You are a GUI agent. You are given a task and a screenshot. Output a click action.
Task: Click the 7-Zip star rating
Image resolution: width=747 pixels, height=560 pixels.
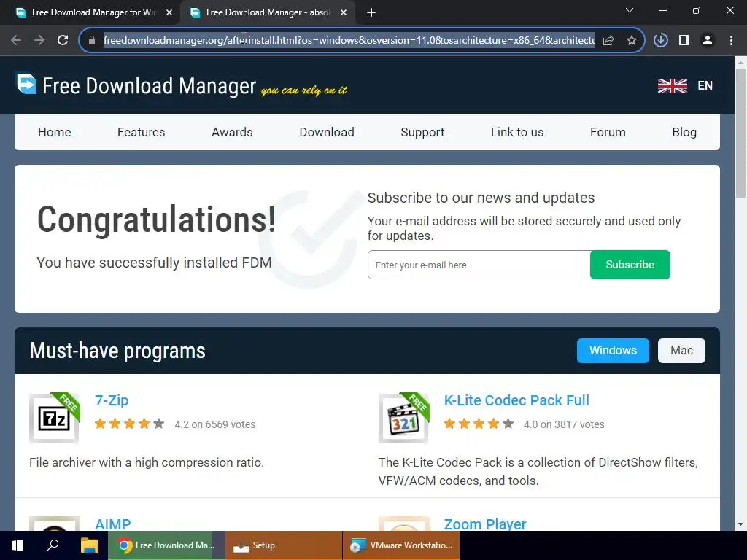[x=130, y=424]
